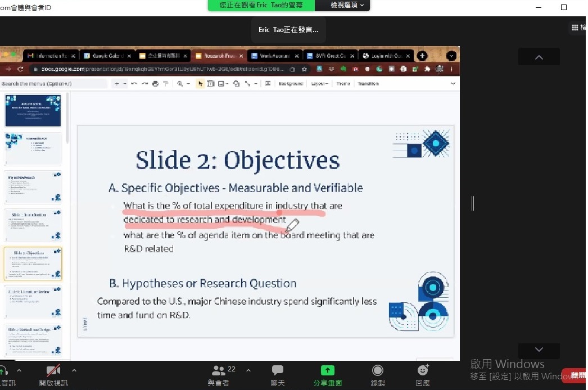
Task: Click the new browser tab plus icon
Action: (422, 56)
